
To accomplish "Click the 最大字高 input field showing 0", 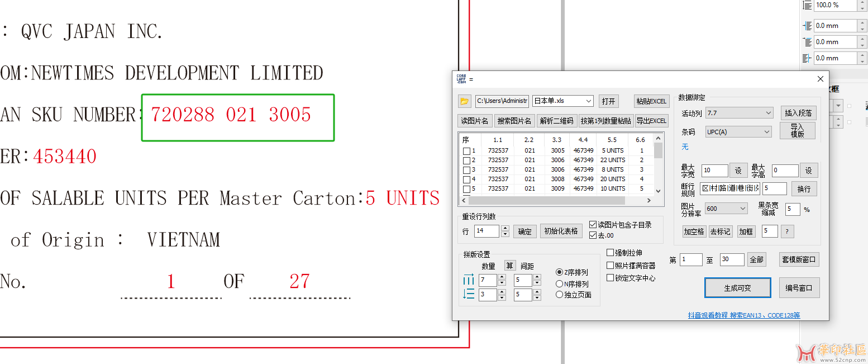I will tap(785, 171).
